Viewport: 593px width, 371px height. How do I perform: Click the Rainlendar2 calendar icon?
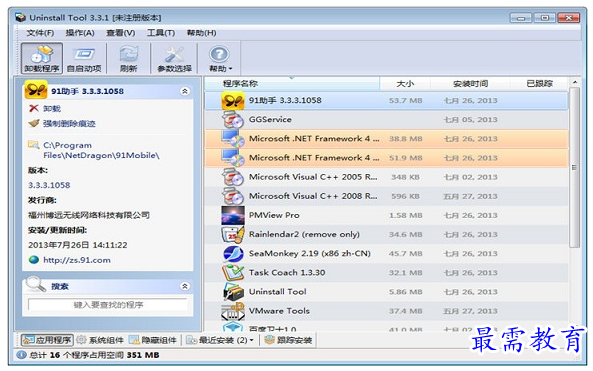tap(233, 234)
